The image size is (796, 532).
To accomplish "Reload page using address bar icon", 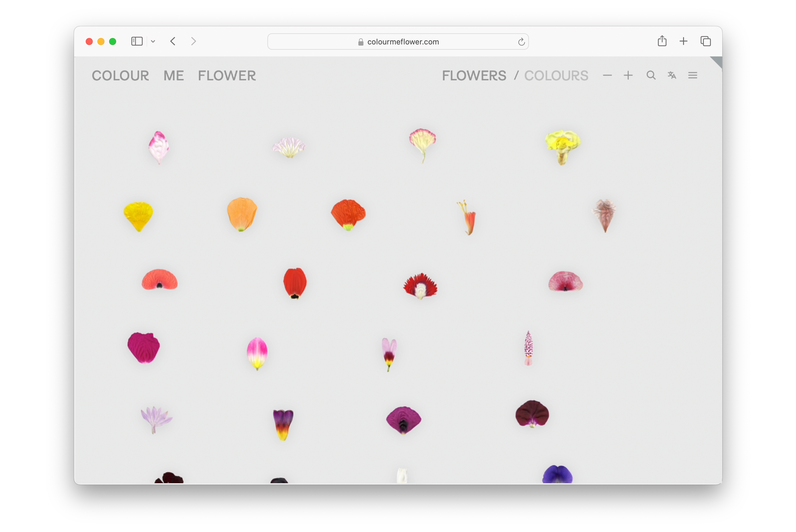I will click(521, 42).
